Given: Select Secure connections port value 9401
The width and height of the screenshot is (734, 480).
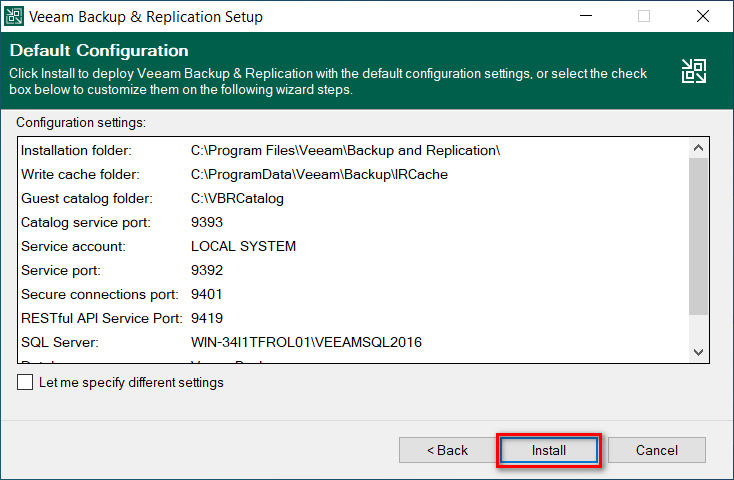Looking at the screenshot, I should [206, 294].
